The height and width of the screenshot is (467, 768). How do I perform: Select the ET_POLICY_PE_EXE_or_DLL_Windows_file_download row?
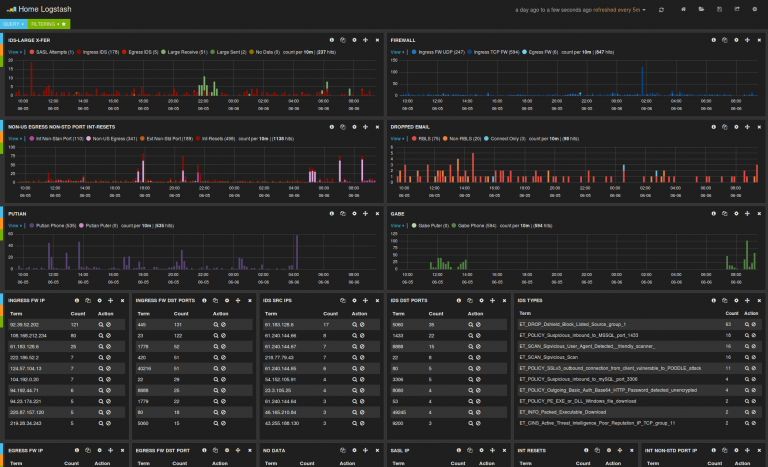[639, 401]
